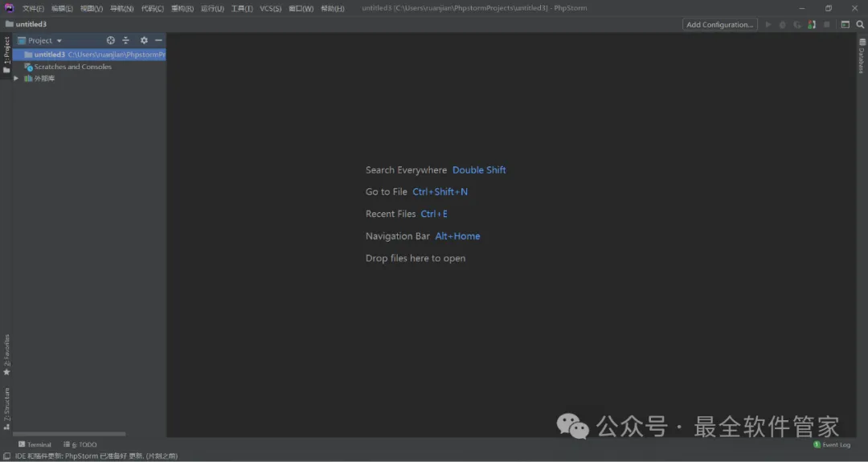Open Project panel gear settings icon
This screenshot has width=868, height=462.
pos(144,40)
